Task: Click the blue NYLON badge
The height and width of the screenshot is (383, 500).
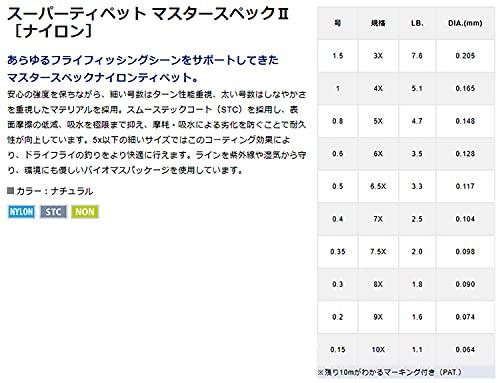Action: [x=21, y=212]
